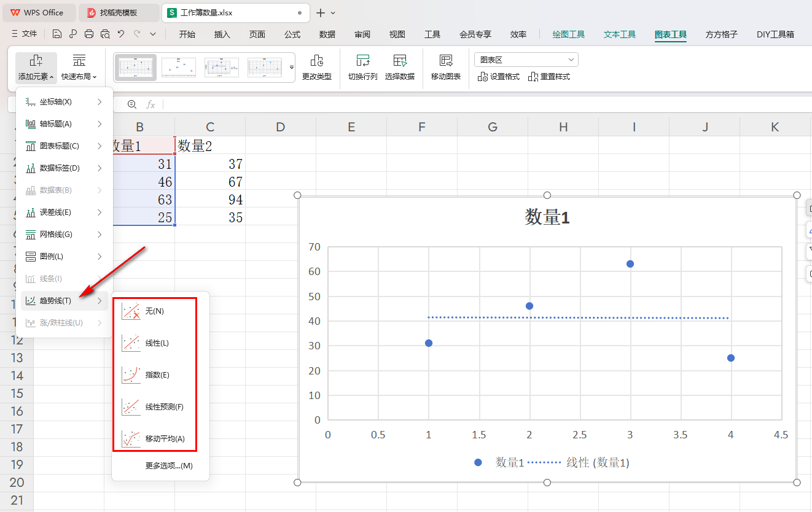Screen dimensions: 812x512
Task: Open the Quick Layout (快速布局) dropdown
Action: (x=79, y=68)
